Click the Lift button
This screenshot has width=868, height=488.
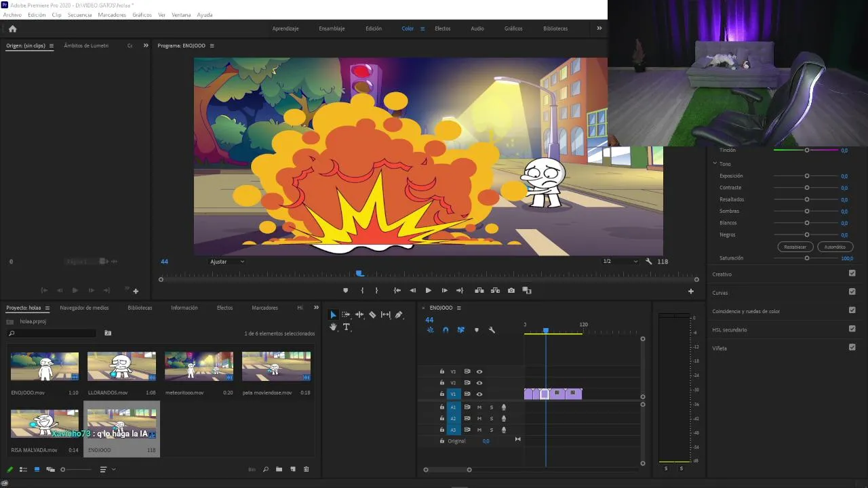point(479,291)
